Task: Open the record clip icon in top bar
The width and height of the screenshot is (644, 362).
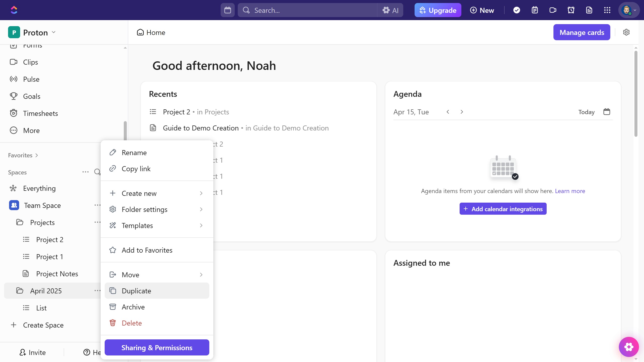Action: (553, 10)
